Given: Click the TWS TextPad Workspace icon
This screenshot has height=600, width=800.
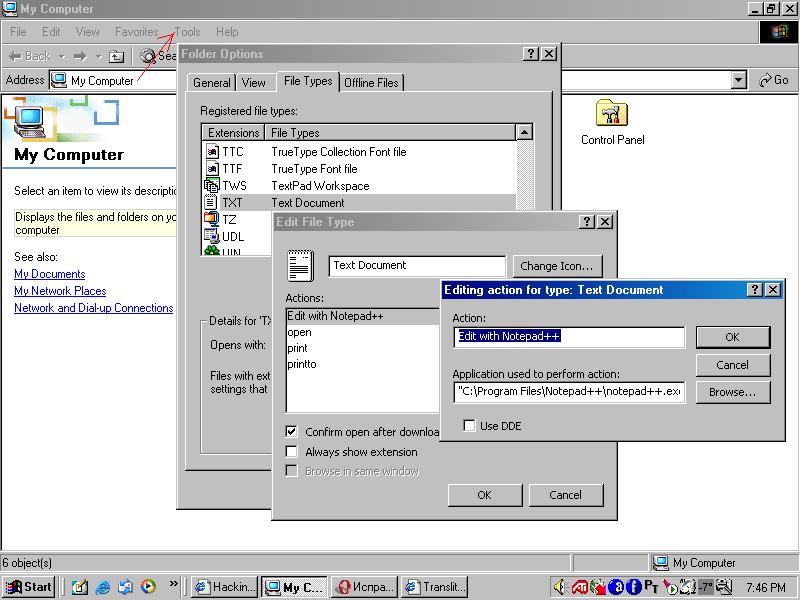Looking at the screenshot, I should point(211,185).
